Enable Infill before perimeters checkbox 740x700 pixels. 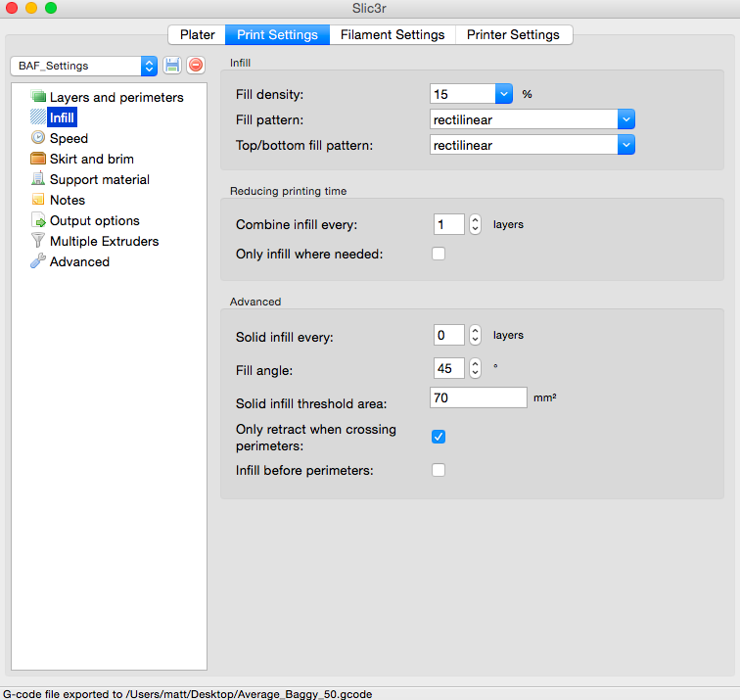(x=439, y=470)
